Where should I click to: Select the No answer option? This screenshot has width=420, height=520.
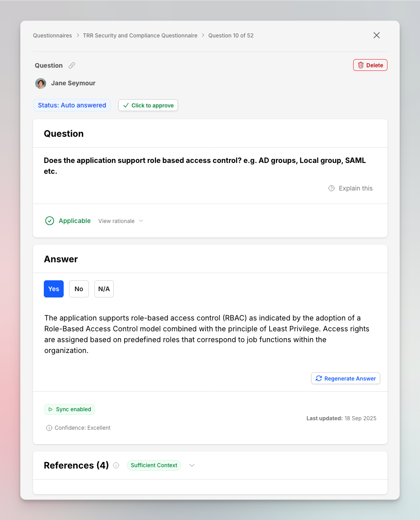(79, 289)
